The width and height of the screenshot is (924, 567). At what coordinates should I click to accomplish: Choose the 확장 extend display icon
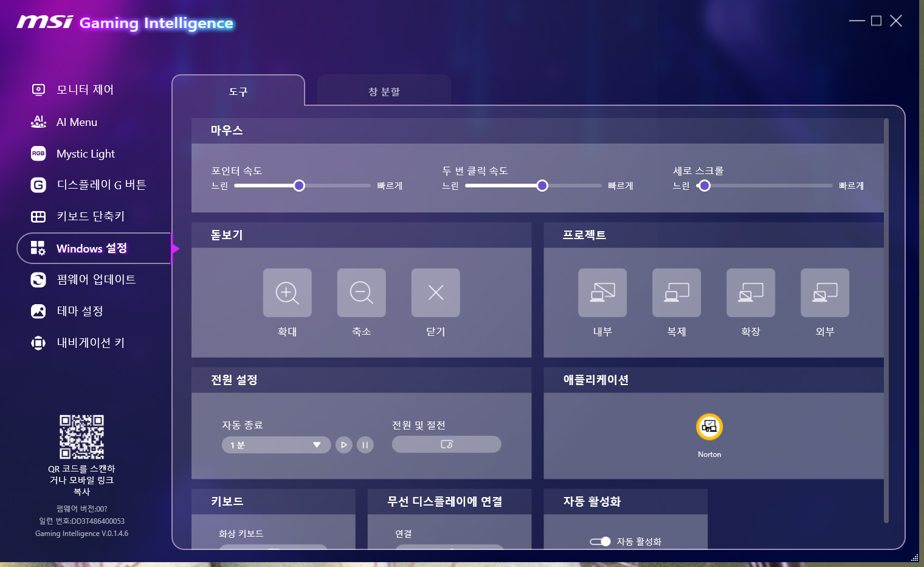pyautogui.click(x=750, y=293)
